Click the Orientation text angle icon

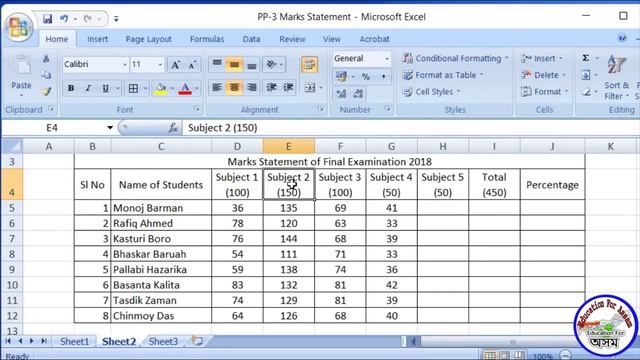click(x=271, y=64)
